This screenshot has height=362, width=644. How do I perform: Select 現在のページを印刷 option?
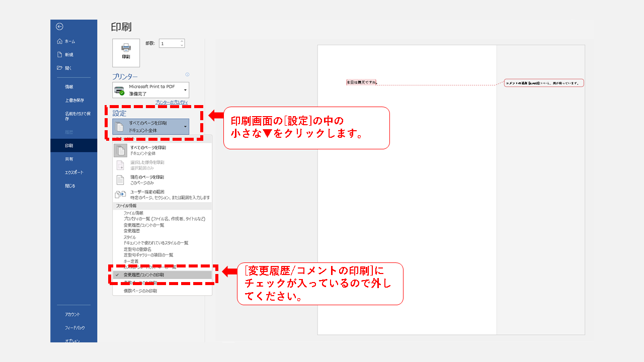click(162, 179)
